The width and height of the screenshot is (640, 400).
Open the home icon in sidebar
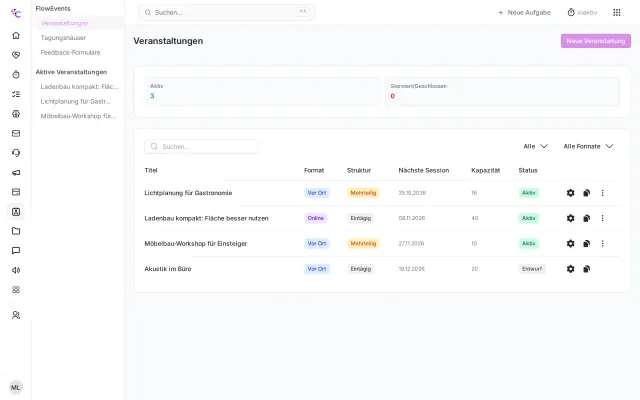coord(16,36)
